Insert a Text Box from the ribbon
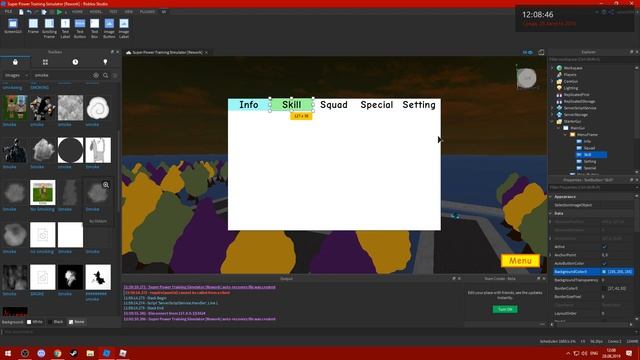Screen dimensions: 640x360 (94, 28)
